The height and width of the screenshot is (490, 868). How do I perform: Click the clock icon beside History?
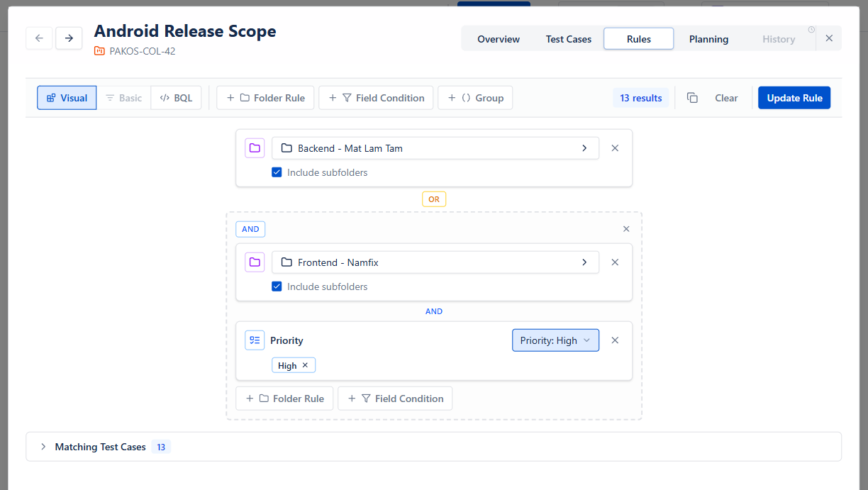[x=811, y=30]
